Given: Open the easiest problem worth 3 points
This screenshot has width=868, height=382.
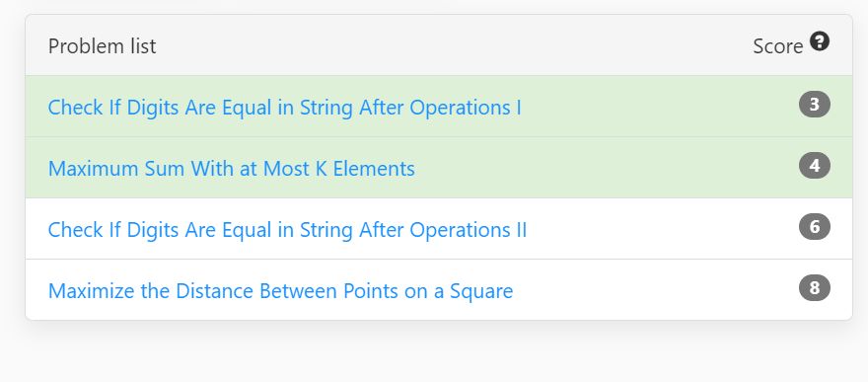Looking at the screenshot, I should 284,108.
